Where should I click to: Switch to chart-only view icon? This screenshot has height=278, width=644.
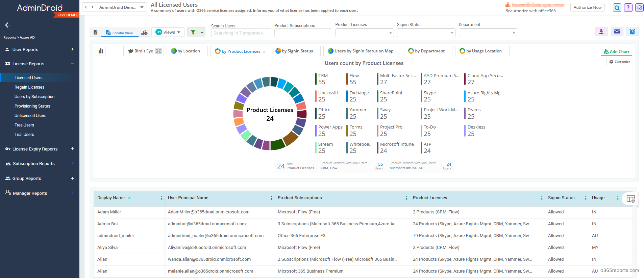(144, 32)
